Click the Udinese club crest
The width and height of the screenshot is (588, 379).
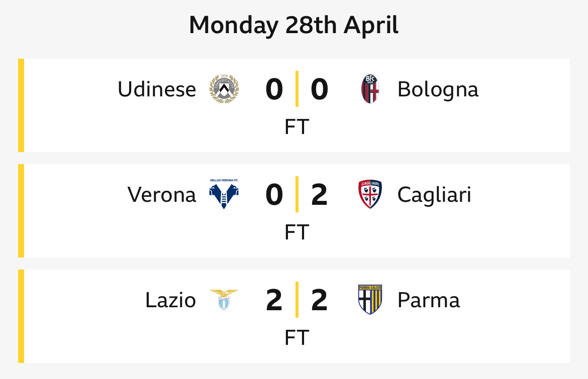224,89
